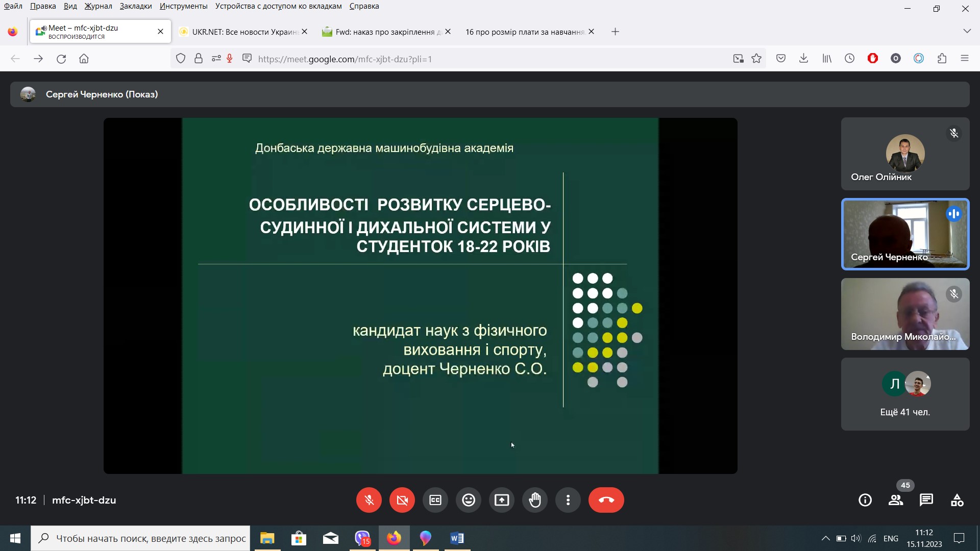Raise hand in the meeting
This screenshot has width=980, height=551.
(535, 500)
